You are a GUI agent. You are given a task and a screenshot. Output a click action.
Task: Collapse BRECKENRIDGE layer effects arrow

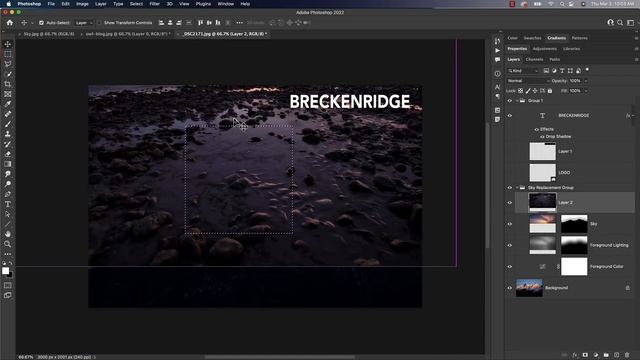coord(632,116)
